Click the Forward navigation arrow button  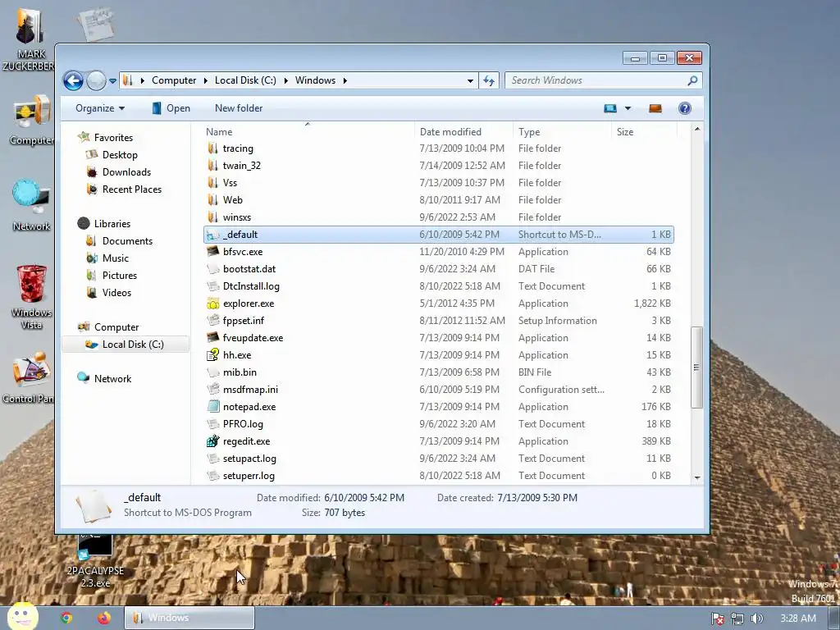click(x=97, y=81)
